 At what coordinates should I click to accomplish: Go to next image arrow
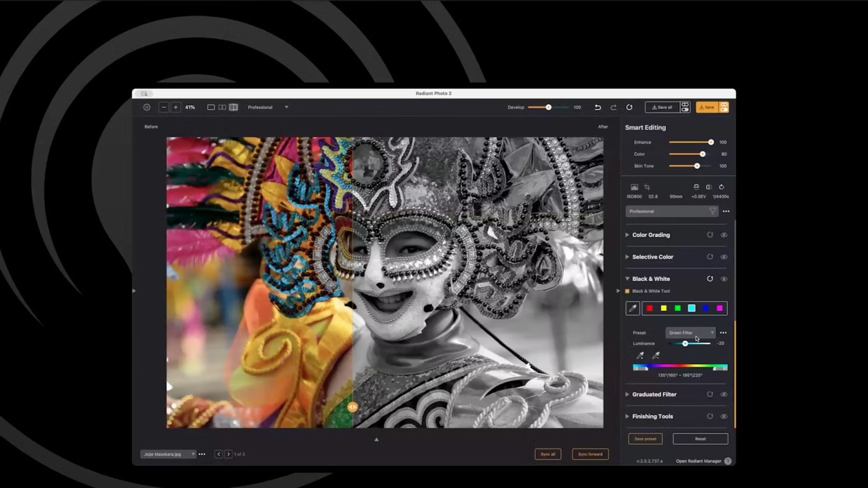tap(228, 454)
